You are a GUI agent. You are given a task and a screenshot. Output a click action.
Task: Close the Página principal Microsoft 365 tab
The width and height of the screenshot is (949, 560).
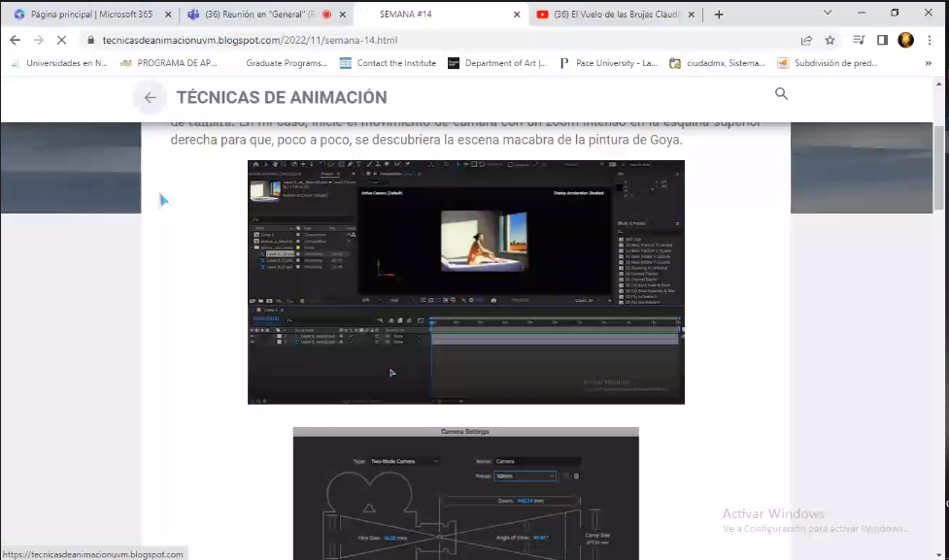pyautogui.click(x=168, y=14)
